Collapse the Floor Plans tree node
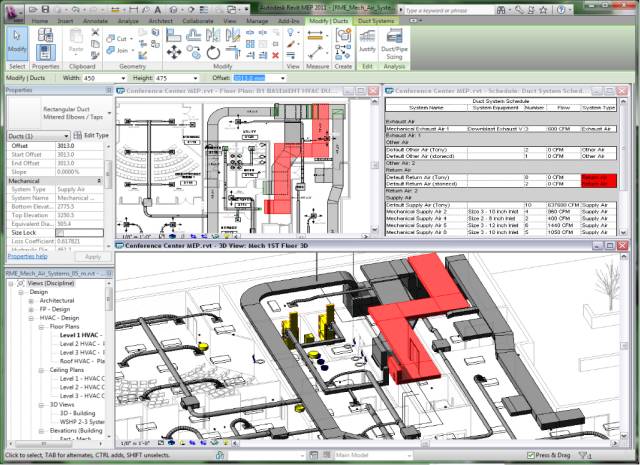Image resolution: width=640 pixels, height=465 pixels. click(41, 327)
